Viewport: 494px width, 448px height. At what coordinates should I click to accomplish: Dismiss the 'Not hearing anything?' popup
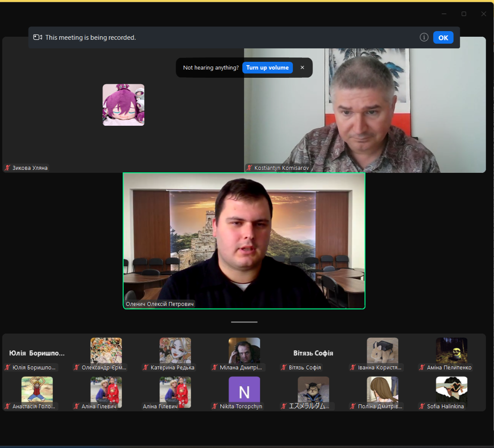[302, 67]
